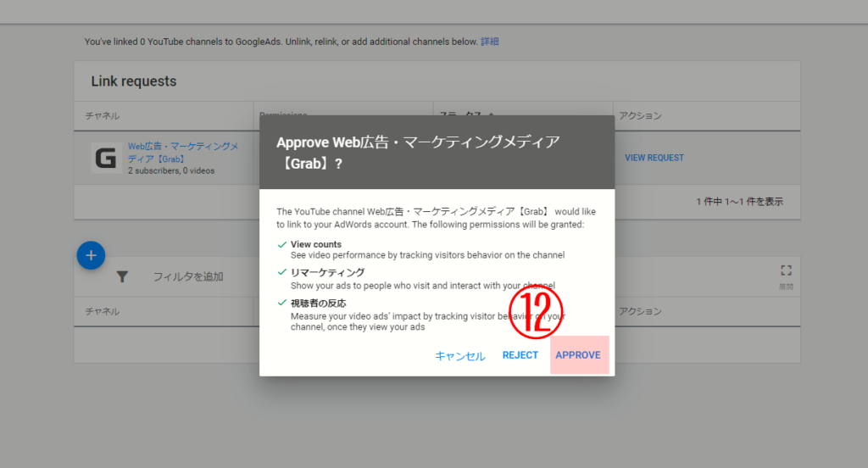Click the Link requests heading
Viewport: 868px width, 468px height.
click(134, 81)
